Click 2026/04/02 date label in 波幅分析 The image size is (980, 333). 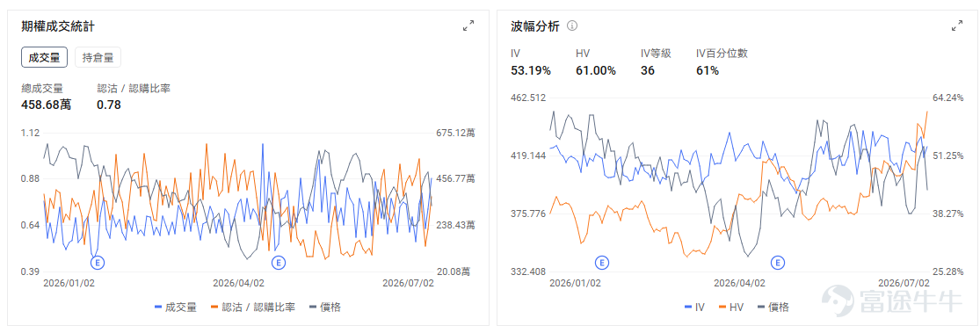click(x=739, y=283)
